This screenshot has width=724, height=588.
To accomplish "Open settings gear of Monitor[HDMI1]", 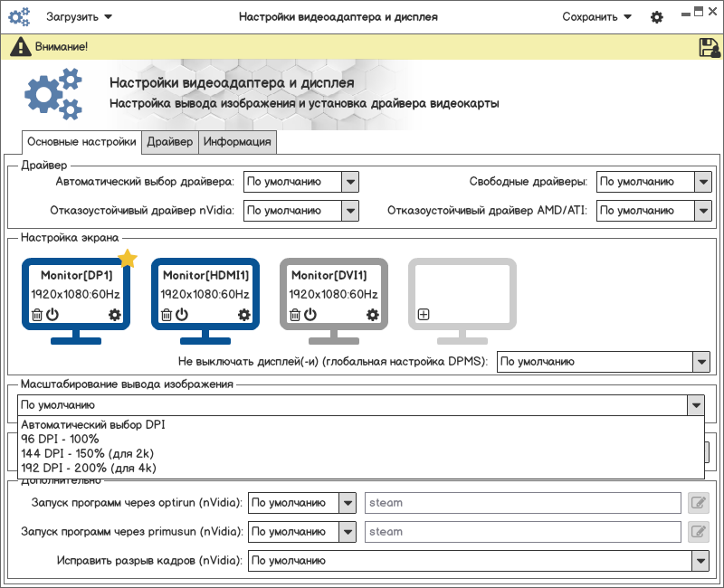I will (243, 315).
